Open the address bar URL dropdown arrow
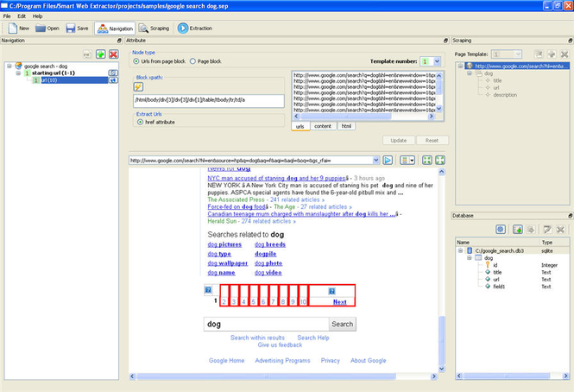The width and height of the screenshot is (574, 392). pyautogui.click(x=376, y=160)
